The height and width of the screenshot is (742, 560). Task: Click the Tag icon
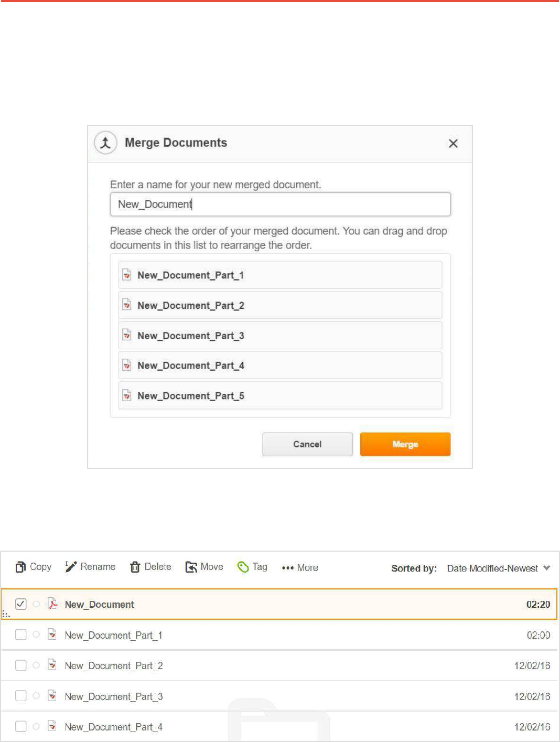pyautogui.click(x=243, y=567)
